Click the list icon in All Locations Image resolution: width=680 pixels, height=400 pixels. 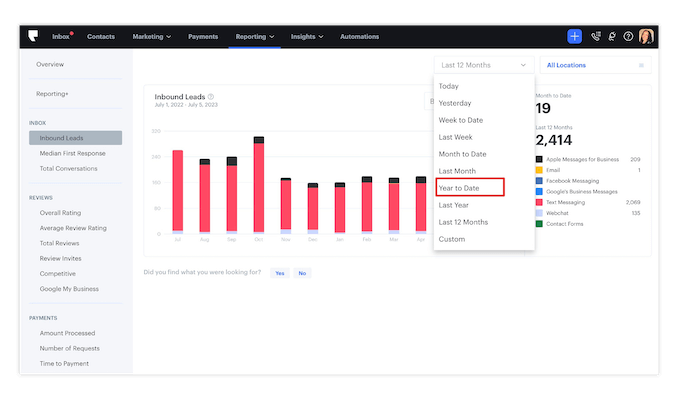click(x=641, y=65)
